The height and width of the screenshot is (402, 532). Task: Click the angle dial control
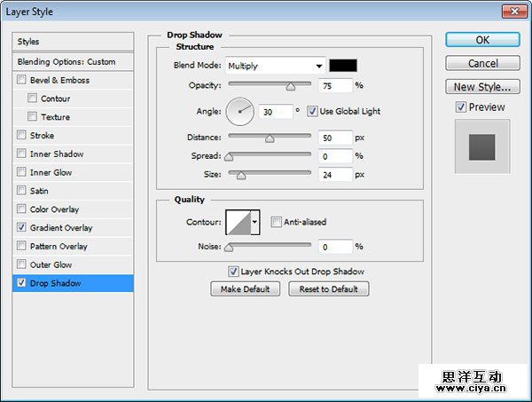(240, 112)
